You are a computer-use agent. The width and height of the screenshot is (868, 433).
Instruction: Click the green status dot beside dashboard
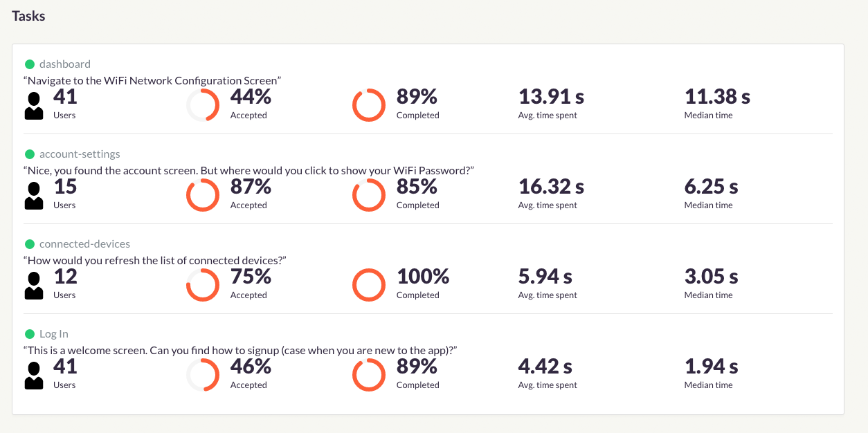click(30, 64)
